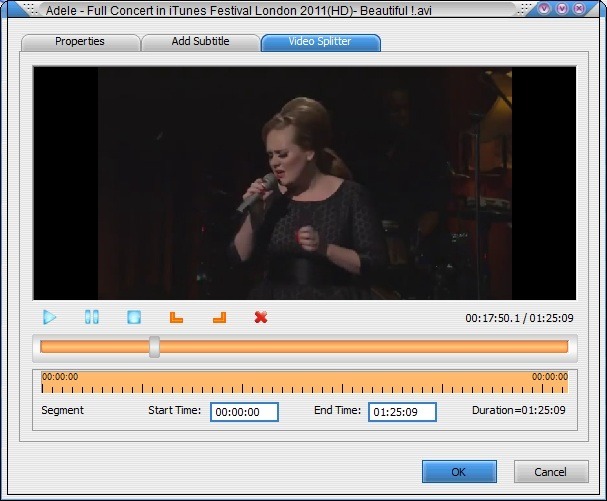Click the Segment label
Viewport: 607px width, 501px height.
pos(62,410)
